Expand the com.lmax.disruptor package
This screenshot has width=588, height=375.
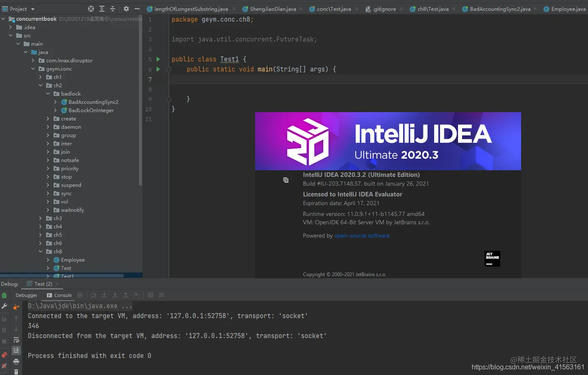[x=33, y=60]
